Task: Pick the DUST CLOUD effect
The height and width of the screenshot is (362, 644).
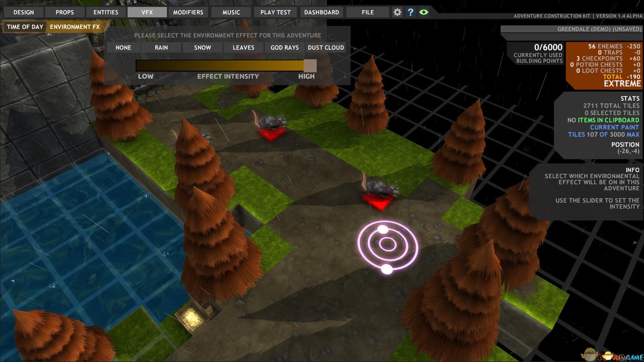Action: (x=326, y=48)
